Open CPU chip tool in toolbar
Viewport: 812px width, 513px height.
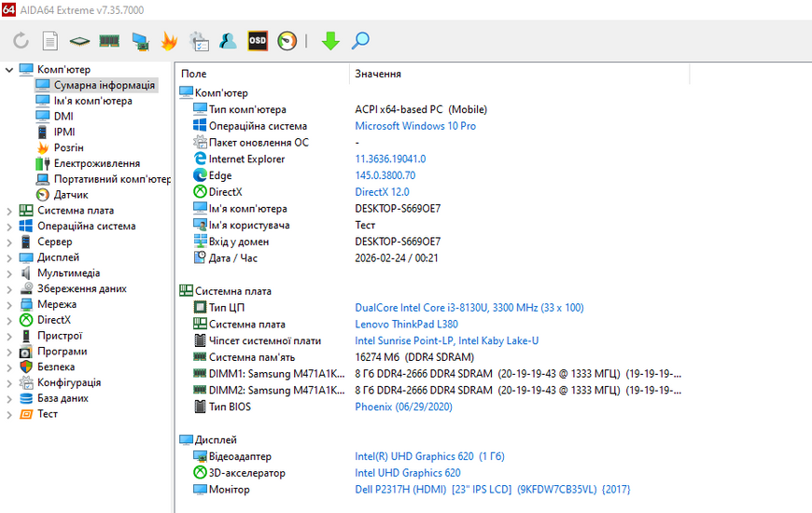click(79, 41)
